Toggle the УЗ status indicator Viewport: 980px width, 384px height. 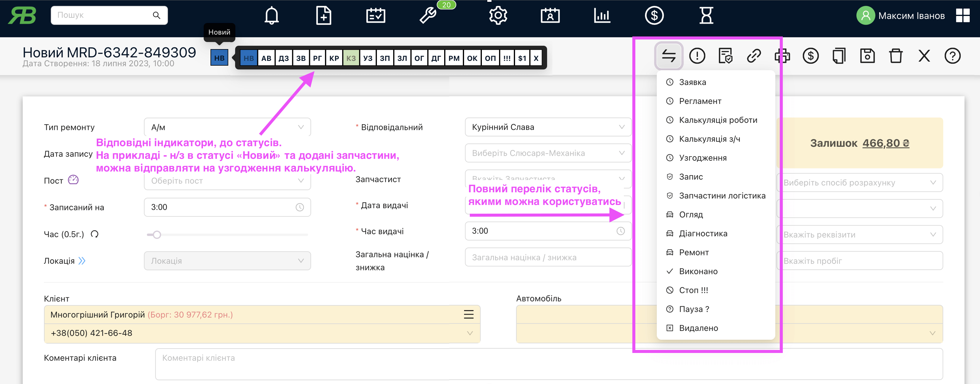tap(368, 58)
